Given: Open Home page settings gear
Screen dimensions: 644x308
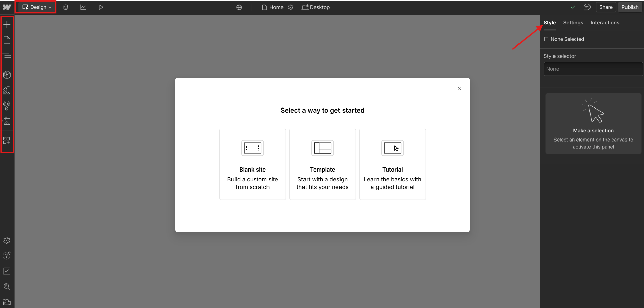Looking at the screenshot, I should coord(291,7).
